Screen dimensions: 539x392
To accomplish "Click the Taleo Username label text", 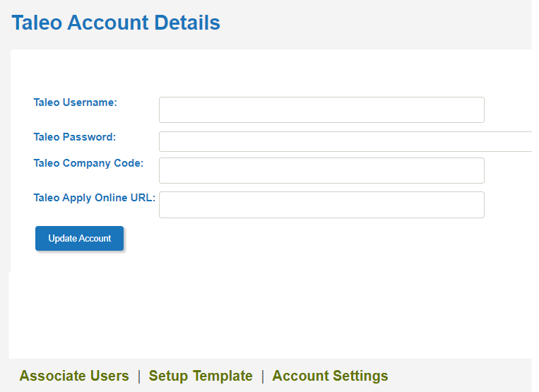I will 76,102.
